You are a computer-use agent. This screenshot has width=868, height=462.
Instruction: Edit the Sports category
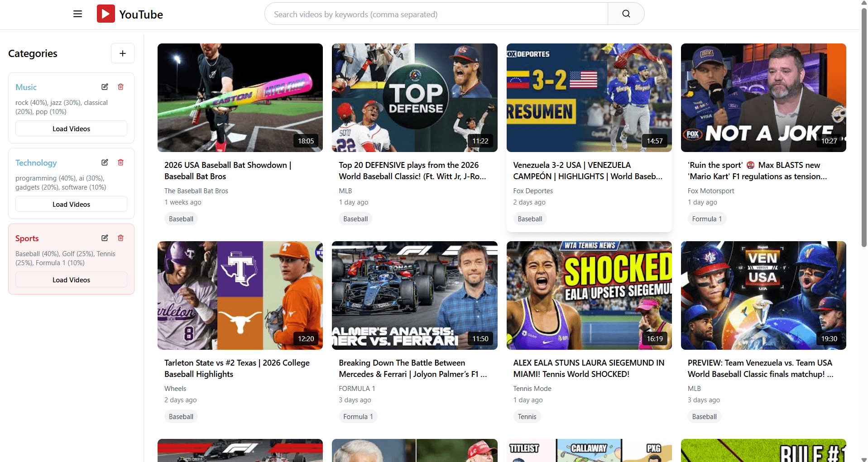click(105, 238)
